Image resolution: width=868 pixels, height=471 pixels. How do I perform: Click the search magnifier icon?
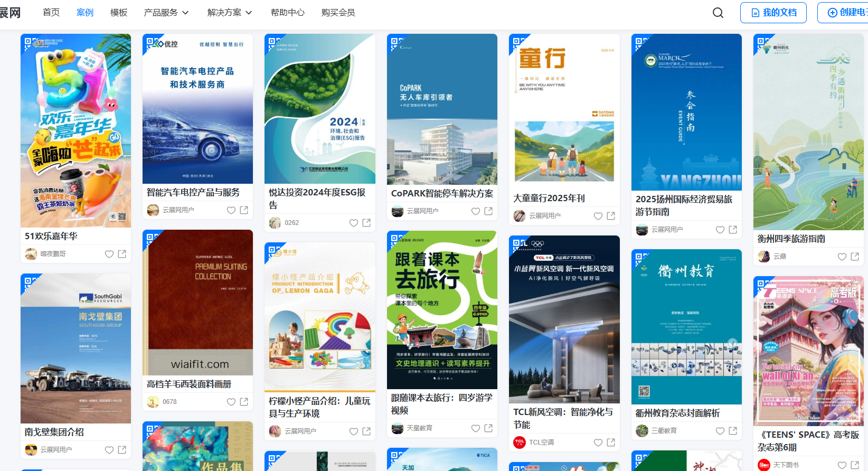tap(718, 13)
